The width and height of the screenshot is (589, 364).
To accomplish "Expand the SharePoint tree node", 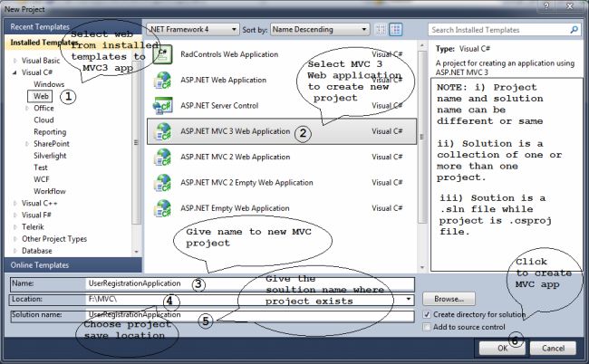I will (27, 144).
